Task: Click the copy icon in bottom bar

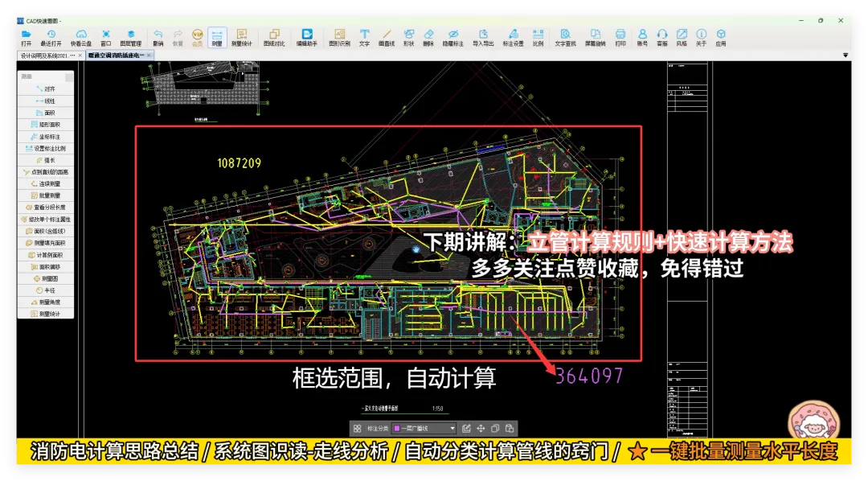Action: 495,429
